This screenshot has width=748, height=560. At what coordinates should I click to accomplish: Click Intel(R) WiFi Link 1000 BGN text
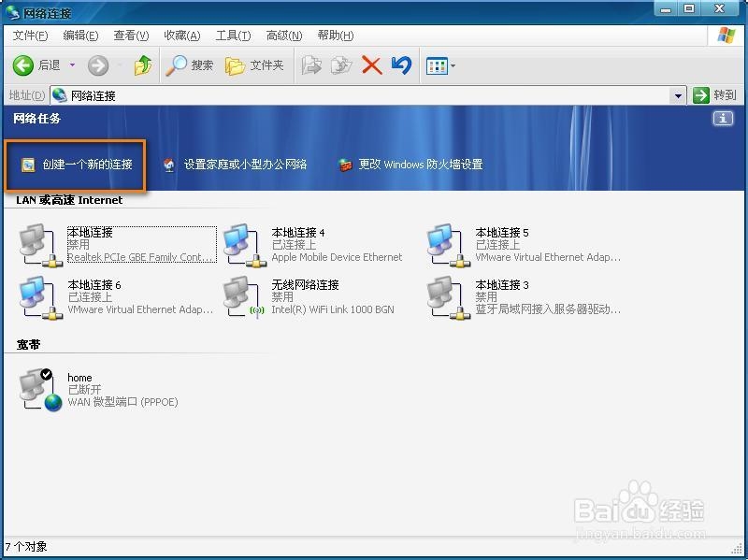333,309
